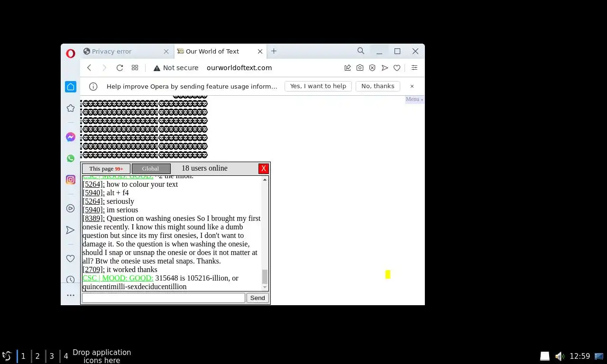Viewport: 607px width, 364px height.
Task: Open the taskbar start menu icon
Action: [x=7, y=356]
